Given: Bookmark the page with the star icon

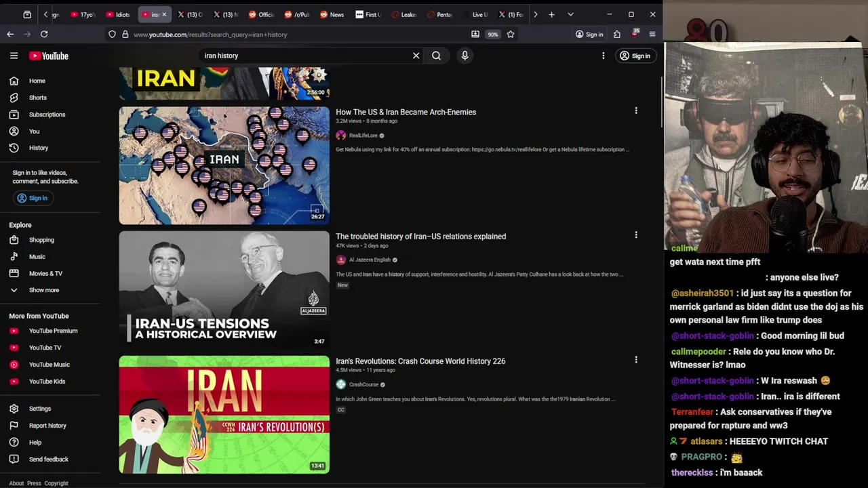Looking at the screenshot, I should pyautogui.click(x=511, y=34).
